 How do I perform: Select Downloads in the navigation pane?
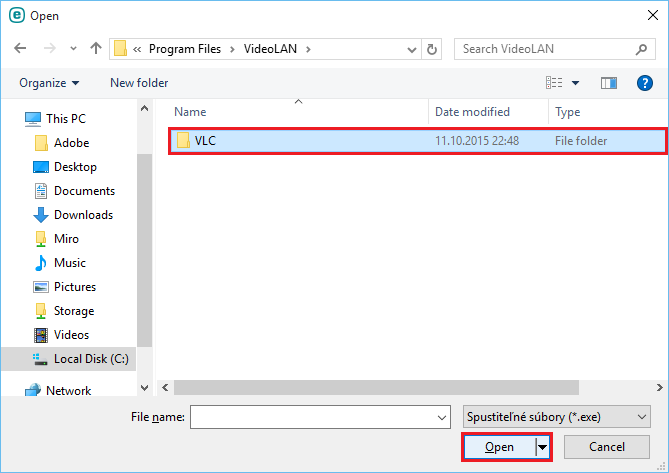82,215
